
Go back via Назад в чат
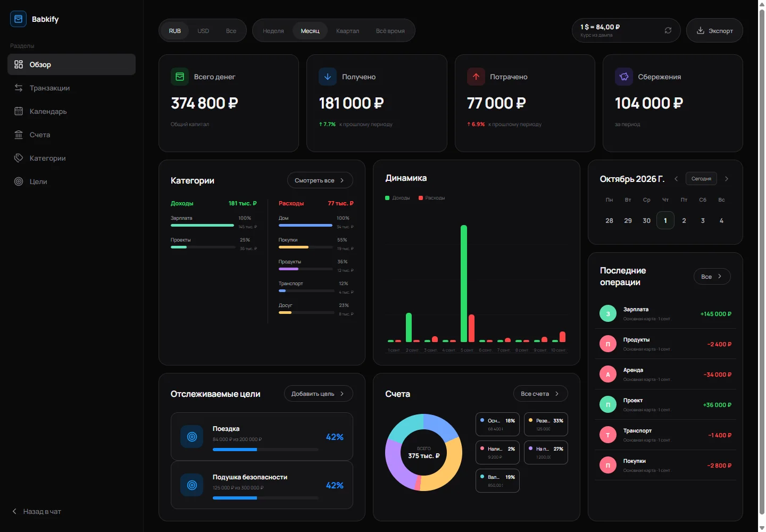click(x=37, y=511)
